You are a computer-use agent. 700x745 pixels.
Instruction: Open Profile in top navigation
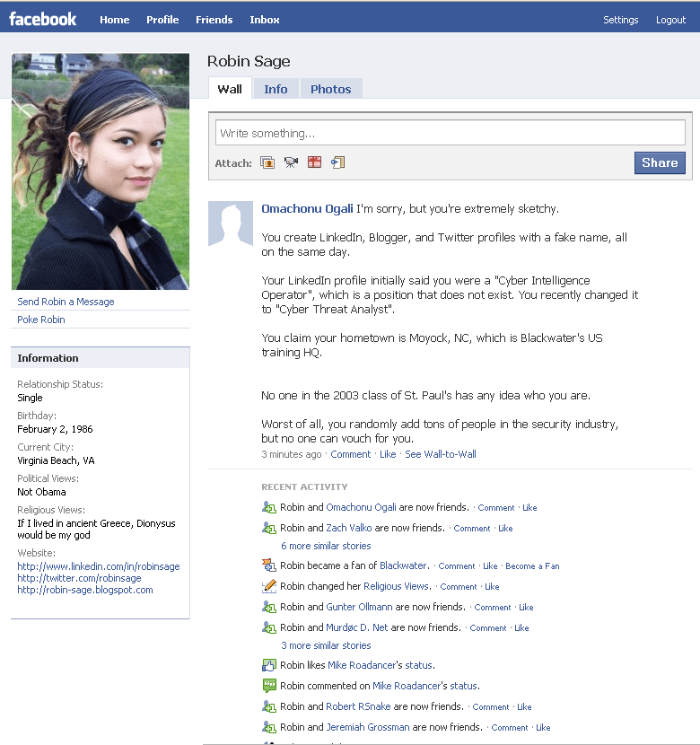(162, 20)
